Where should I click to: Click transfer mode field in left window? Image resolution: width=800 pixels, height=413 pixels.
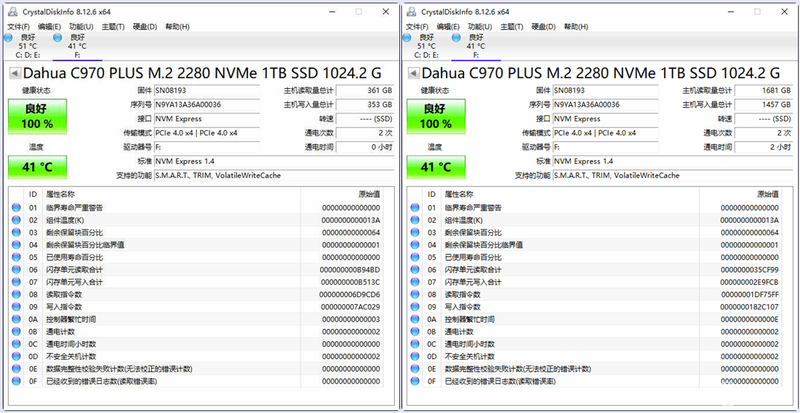[207, 133]
